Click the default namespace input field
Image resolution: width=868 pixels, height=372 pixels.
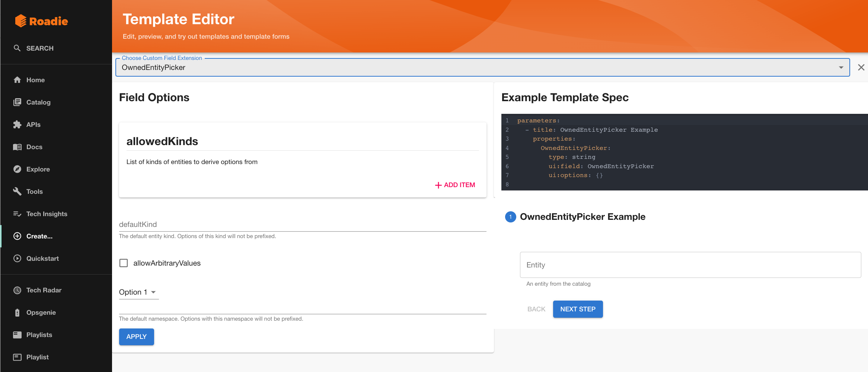coord(303,308)
